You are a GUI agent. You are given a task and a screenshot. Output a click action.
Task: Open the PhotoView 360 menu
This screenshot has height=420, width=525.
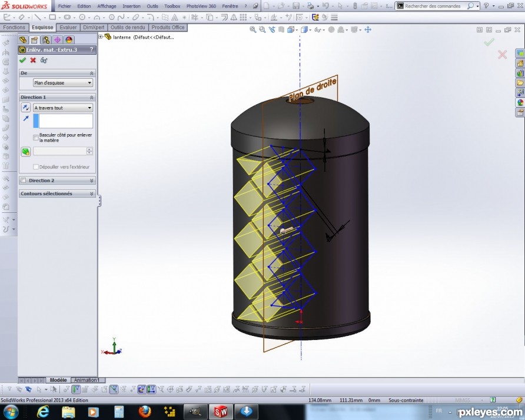(201, 6)
